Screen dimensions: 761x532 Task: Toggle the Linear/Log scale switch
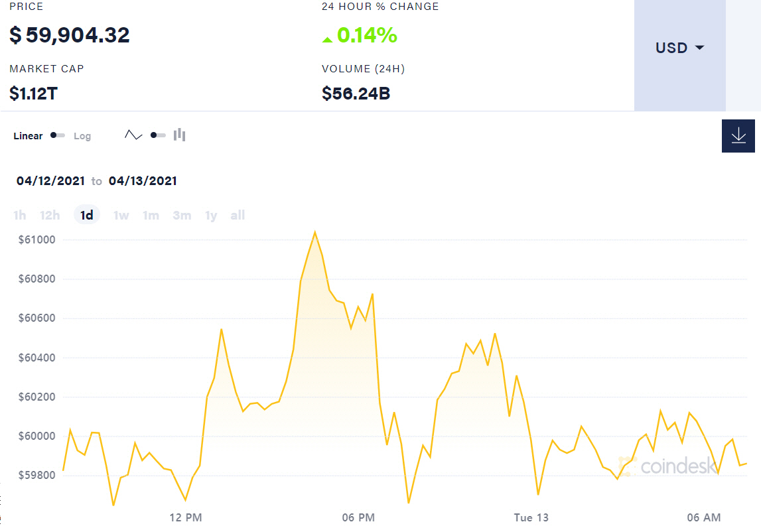tap(58, 135)
